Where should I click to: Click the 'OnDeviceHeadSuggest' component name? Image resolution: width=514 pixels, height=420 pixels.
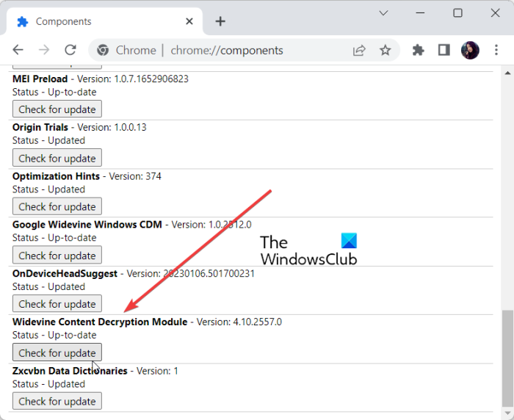(x=65, y=274)
